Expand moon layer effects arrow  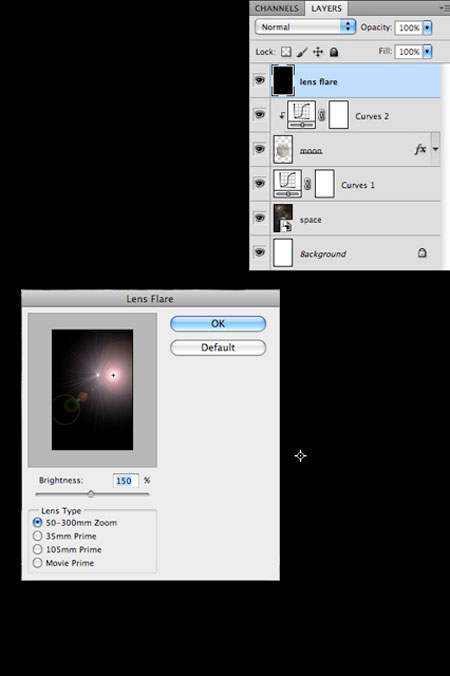(435, 149)
